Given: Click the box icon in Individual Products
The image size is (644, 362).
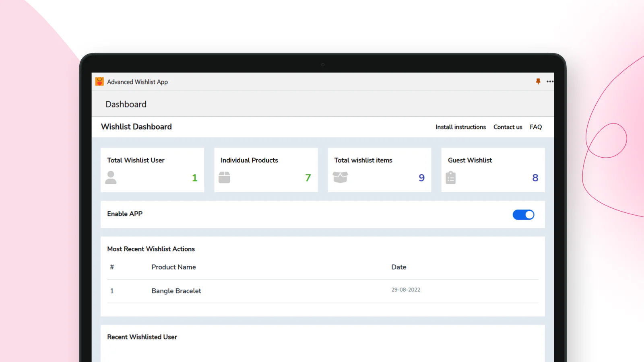Looking at the screenshot, I should pyautogui.click(x=224, y=177).
